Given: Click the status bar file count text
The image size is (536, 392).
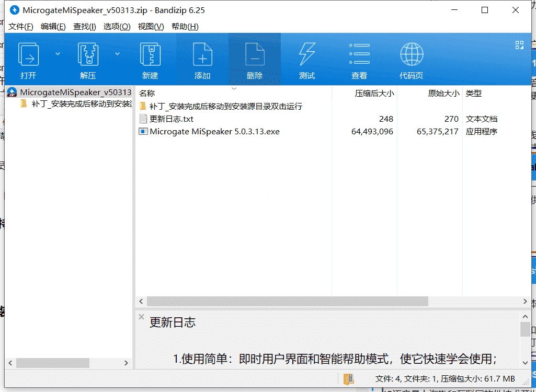Looking at the screenshot, I should pyautogui.click(x=445, y=378).
